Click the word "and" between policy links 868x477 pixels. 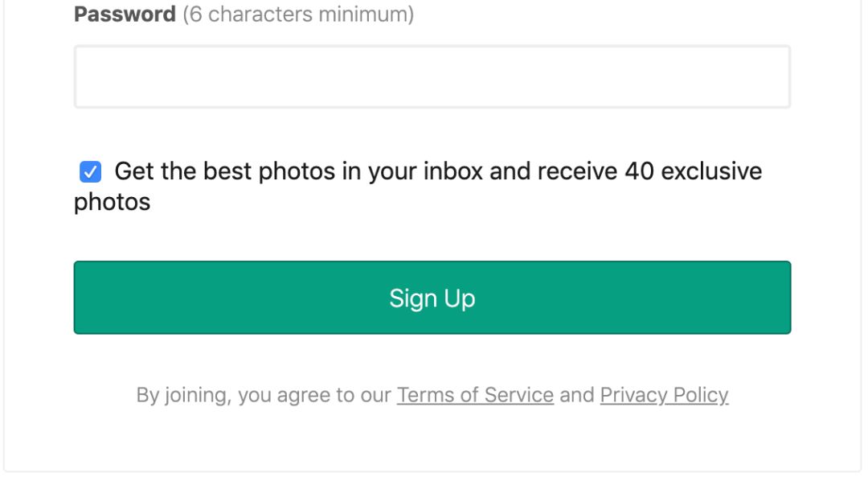(x=577, y=395)
